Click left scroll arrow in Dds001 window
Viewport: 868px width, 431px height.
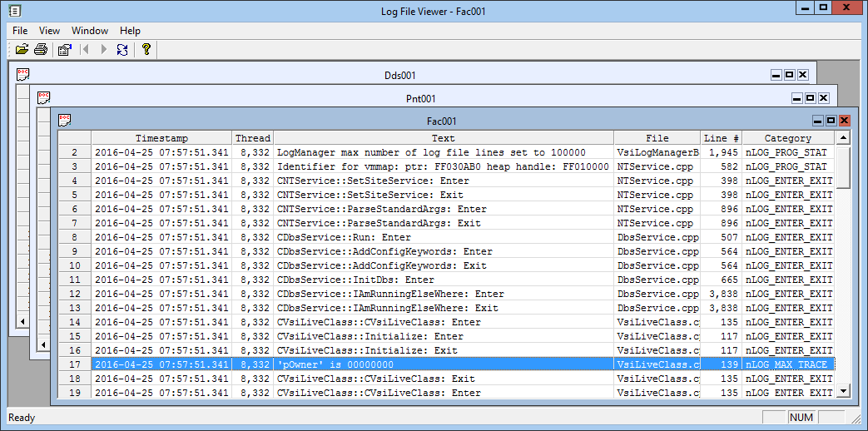tap(23, 321)
